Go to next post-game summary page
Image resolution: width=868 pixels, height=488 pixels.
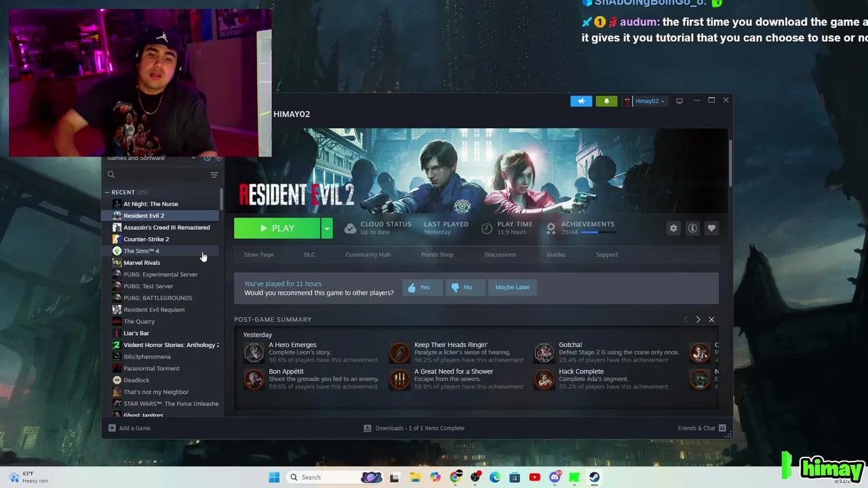(x=698, y=319)
